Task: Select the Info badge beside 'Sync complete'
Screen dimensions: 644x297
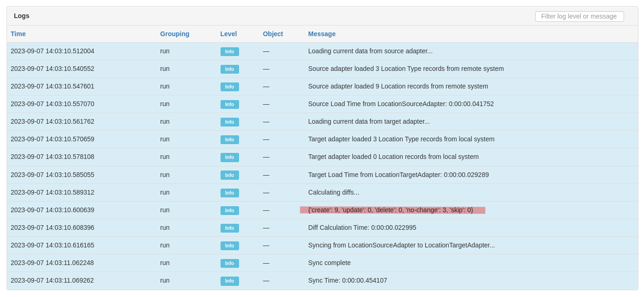Action: point(229,263)
